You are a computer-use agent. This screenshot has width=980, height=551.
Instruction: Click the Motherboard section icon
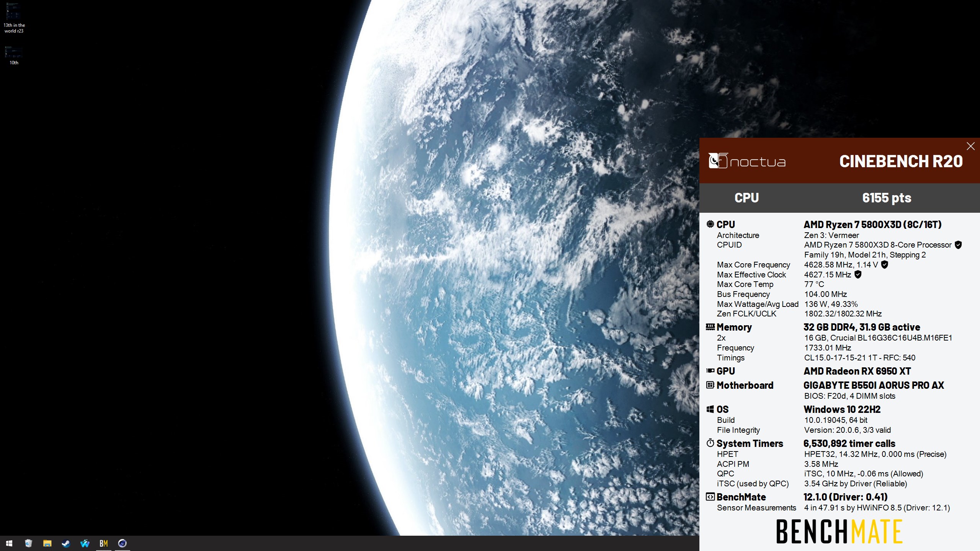point(710,385)
